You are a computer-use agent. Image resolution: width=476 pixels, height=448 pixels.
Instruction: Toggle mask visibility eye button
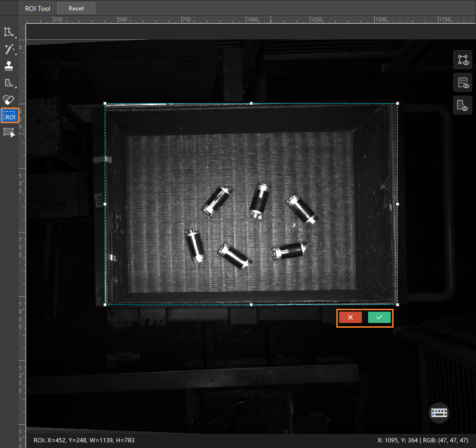coord(463,105)
